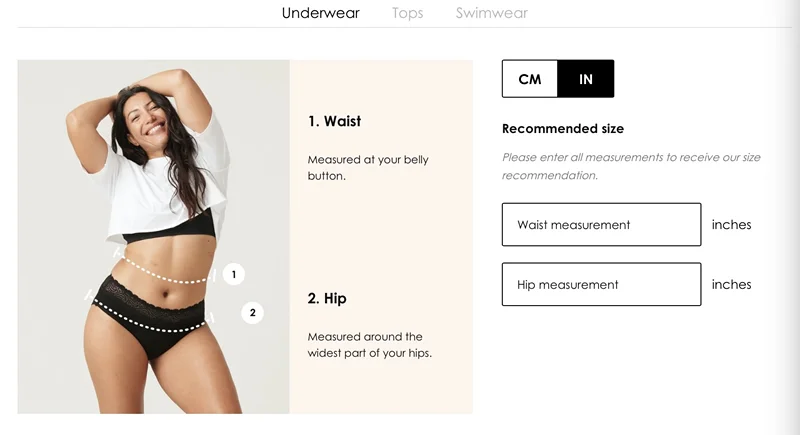
Task: Click the "Recommended size" heading
Action: click(563, 129)
